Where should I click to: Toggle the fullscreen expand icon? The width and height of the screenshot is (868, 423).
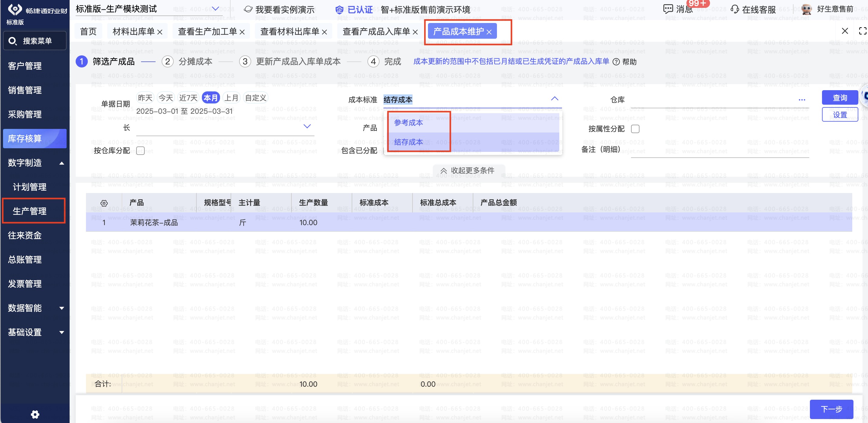pyautogui.click(x=863, y=31)
